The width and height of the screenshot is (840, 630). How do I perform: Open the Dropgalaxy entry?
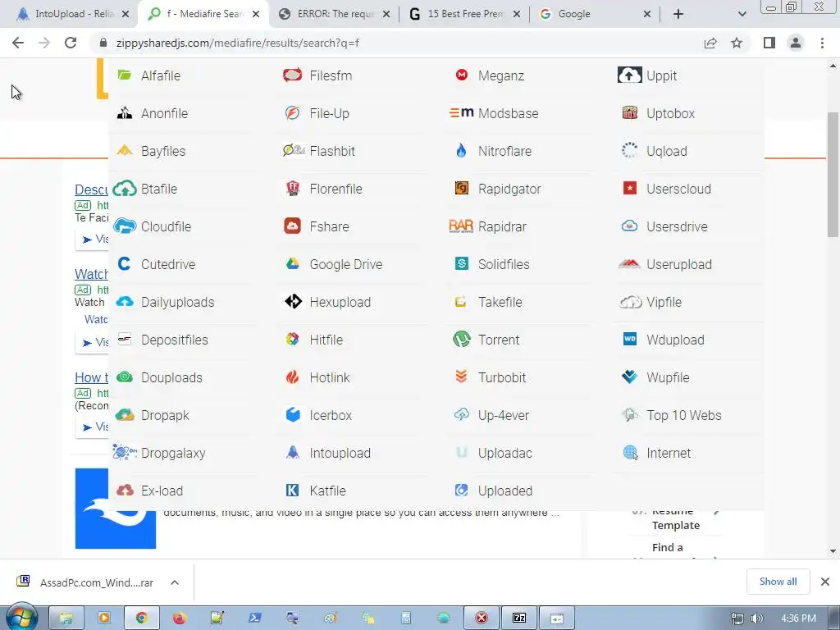(x=173, y=453)
